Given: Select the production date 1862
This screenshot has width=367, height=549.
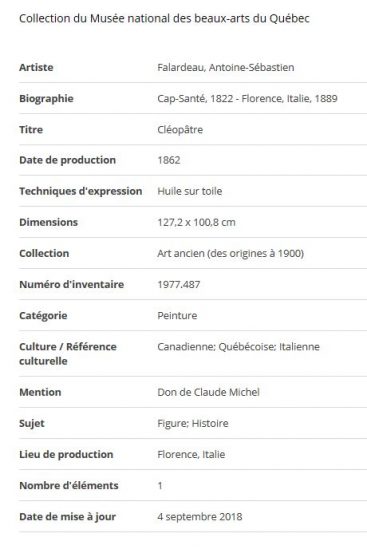Looking at the screenshot, I should tap(169, 160).
